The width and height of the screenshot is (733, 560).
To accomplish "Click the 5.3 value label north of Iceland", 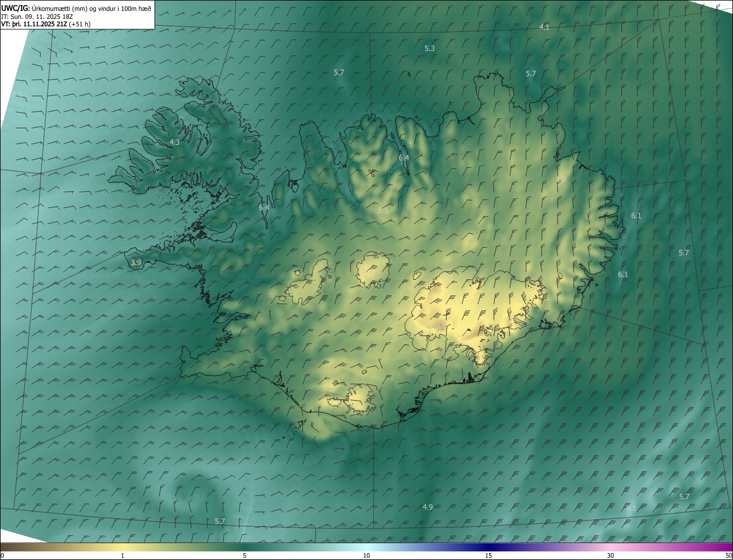I will (x=429, y=49).
